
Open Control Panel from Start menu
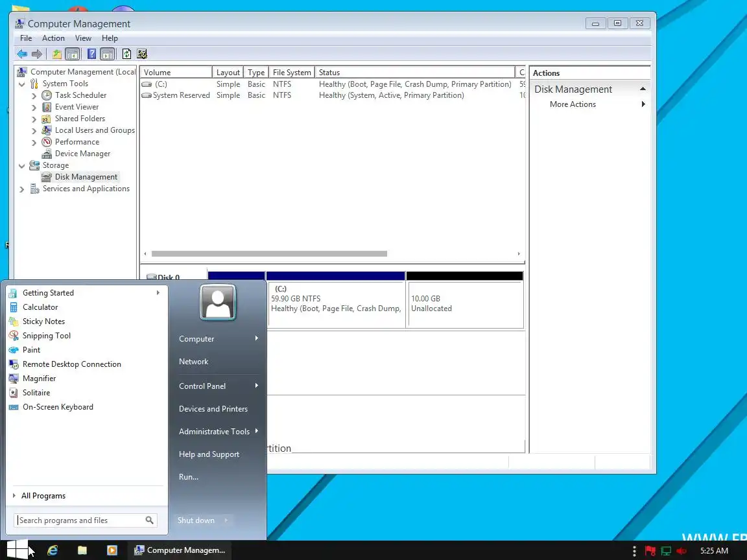click(202, 386)
